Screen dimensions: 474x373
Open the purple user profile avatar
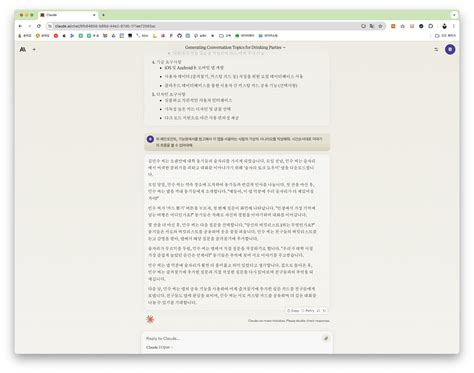450,49
